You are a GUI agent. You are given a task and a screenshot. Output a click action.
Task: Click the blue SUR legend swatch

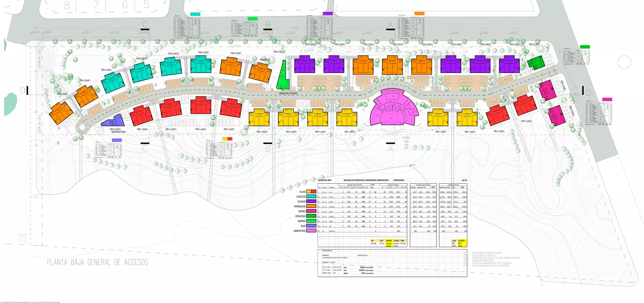[x=311, y=226]
